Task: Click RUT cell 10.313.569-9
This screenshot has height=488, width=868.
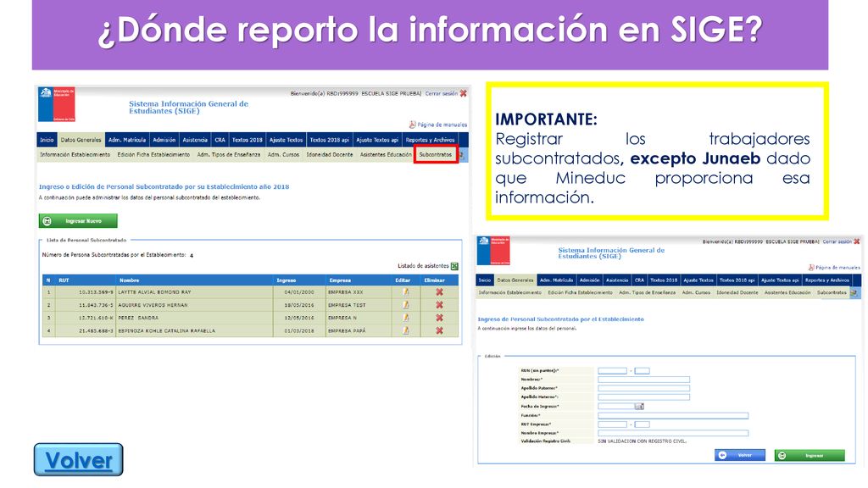Action: point(96,292)
